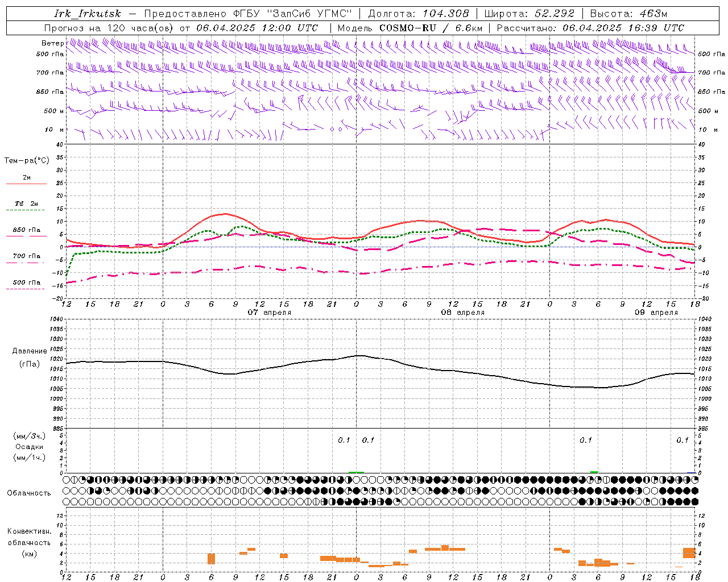728x582 pixels.
Task: Click the Td 2м dew point legend entry
Action: [x=26, y=203]
